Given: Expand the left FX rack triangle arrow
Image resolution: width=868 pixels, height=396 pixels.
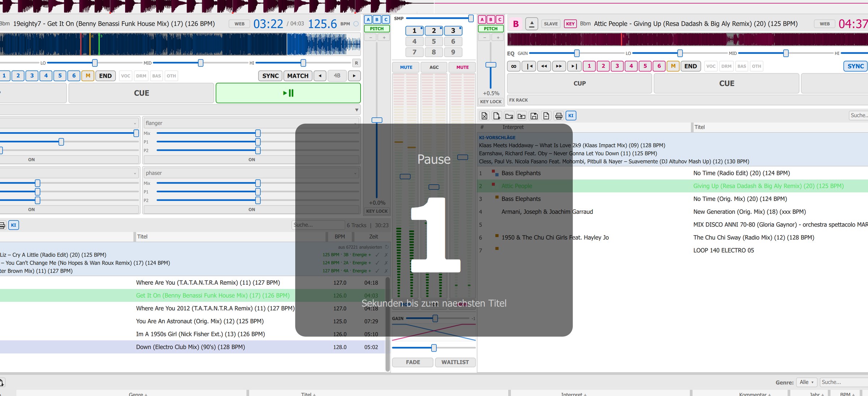Looking at the screenshot, I should [357, 110].
